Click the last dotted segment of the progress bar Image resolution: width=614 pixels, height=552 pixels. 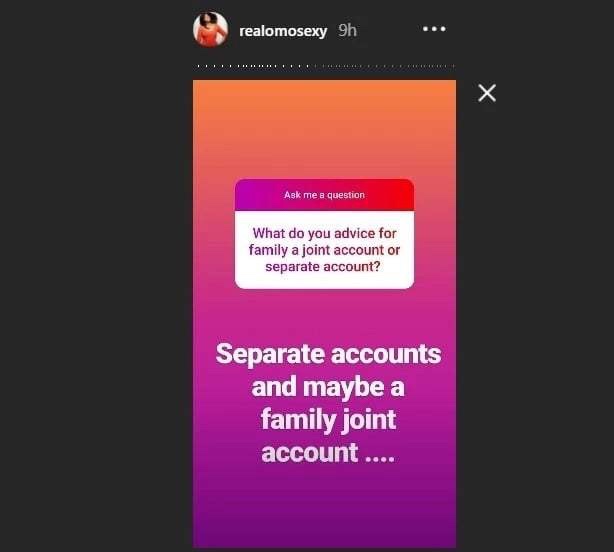(453, 66)
